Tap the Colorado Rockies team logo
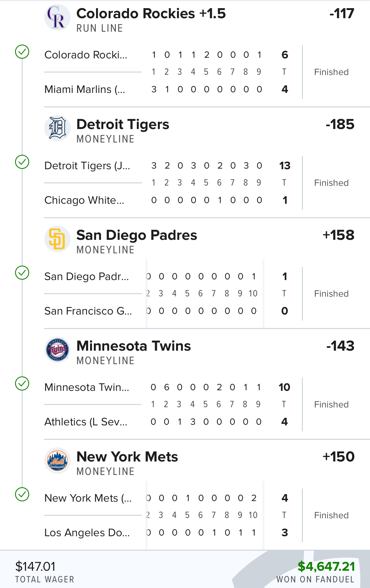This screenshot has width=370, height=588. [x=57, y=18]
